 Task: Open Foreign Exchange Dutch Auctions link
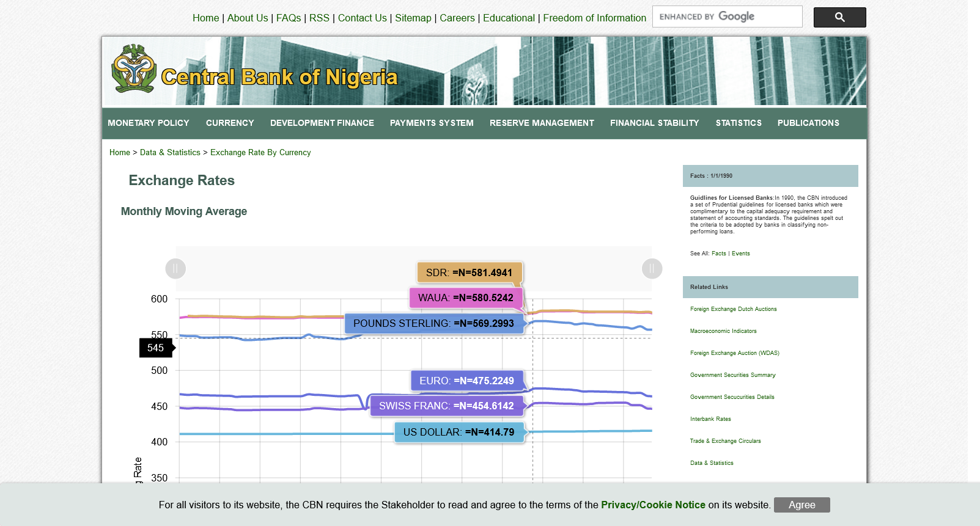pyautogui.click(x=733, y=309)
